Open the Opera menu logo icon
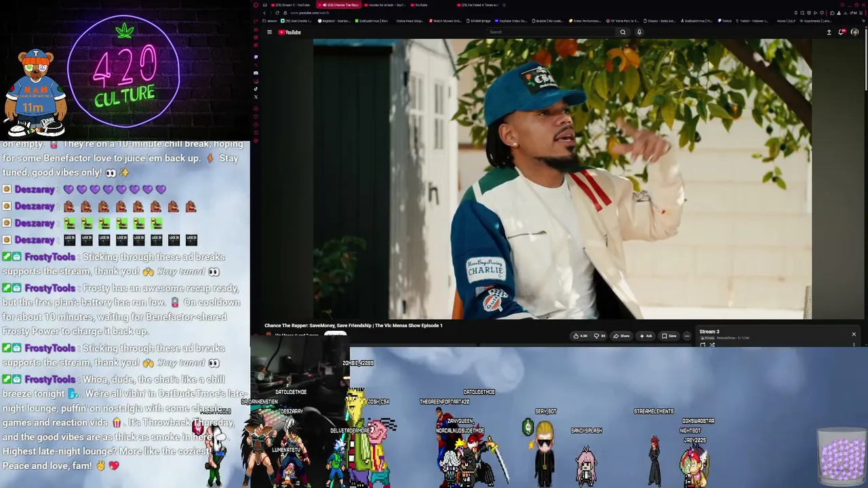 click(x=256, y=5)
